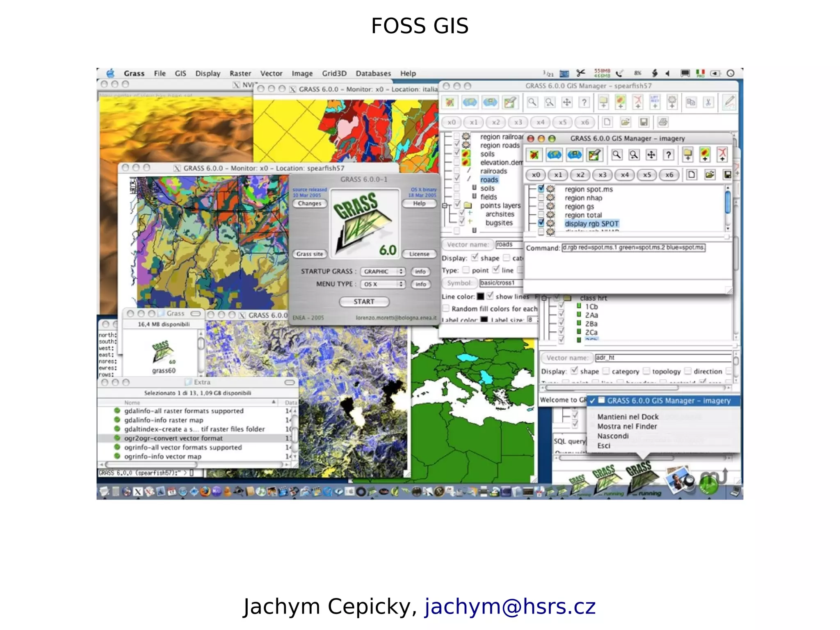This screenshot has height=630, width=840.
Task: Click display layers icon in spearfish57 manager
Action: [450, 102]
